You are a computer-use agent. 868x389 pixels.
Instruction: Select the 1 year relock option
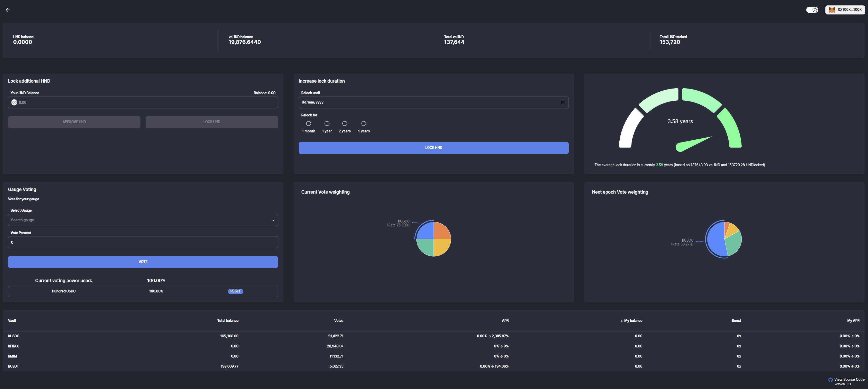(x=327, y=124)
